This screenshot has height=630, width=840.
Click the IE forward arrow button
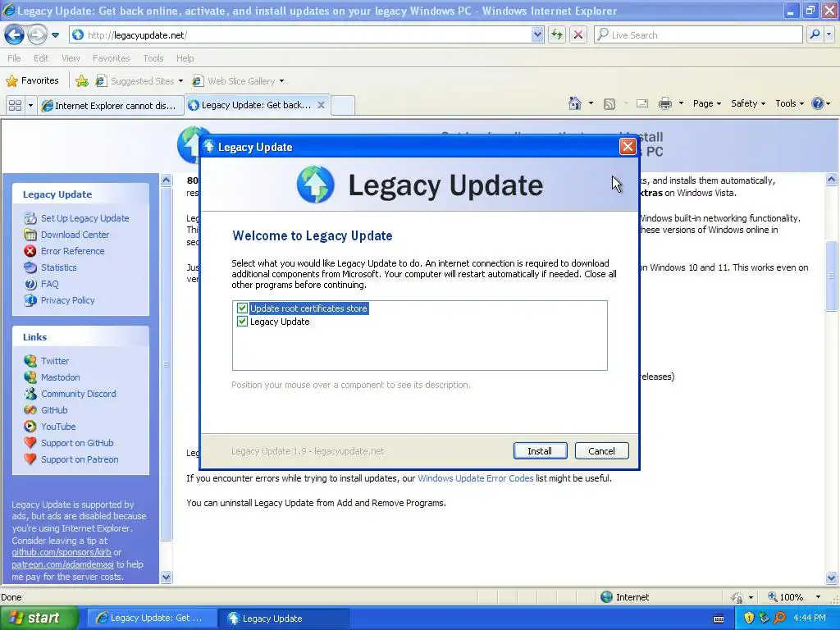click(36, 34)
